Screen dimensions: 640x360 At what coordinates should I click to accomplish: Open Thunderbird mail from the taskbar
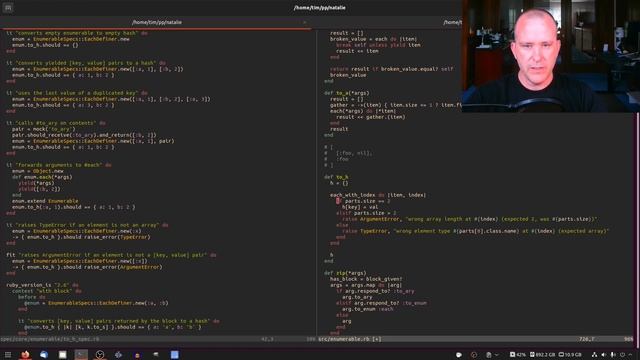(44, 355)
